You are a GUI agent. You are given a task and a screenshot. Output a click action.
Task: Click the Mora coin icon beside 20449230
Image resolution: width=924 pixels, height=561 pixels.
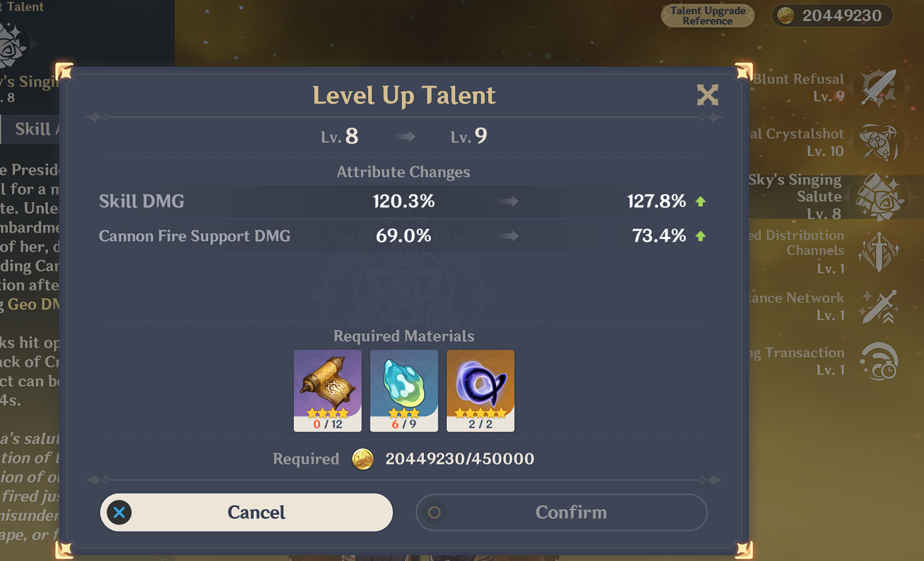click(786, 16)
